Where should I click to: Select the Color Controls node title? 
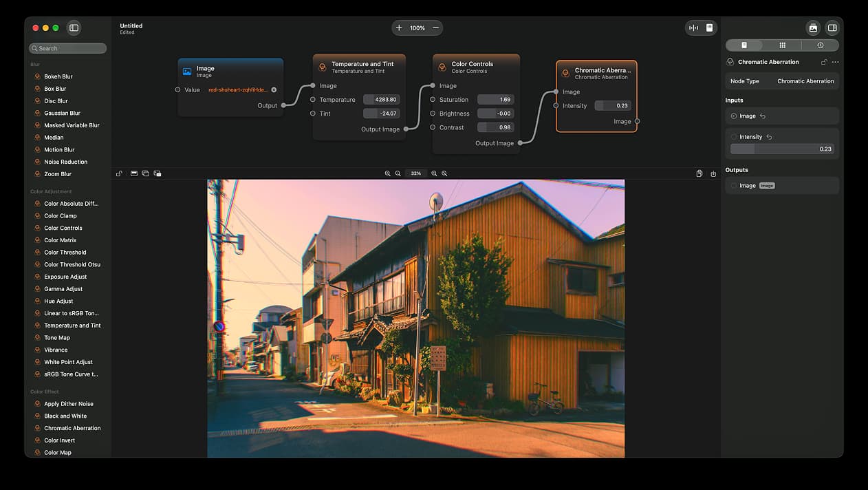coord(472,64)
